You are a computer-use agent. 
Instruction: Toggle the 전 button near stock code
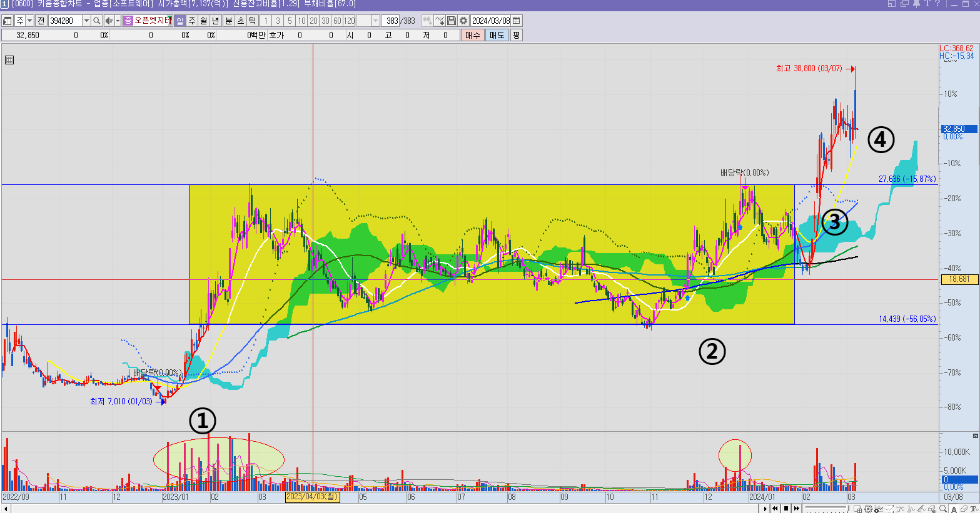click(41, 21)
